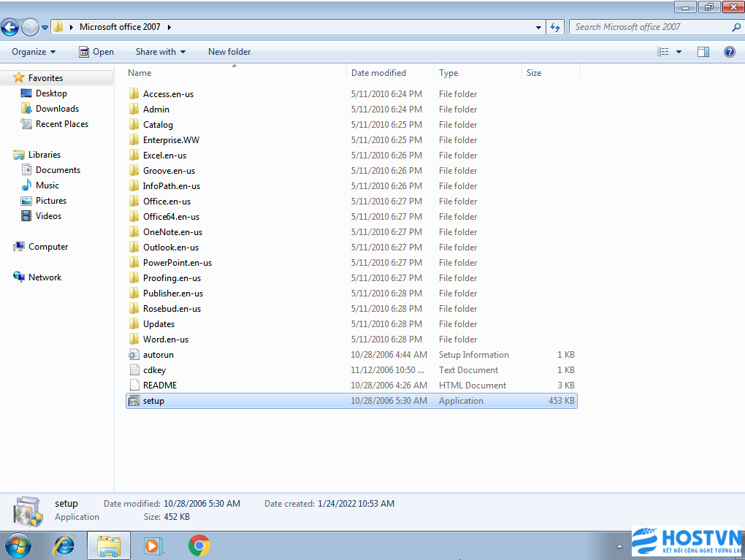This screenshot has width=745, height=560.
Task: Select the Proofing.en-us folder name
Action: [x=172, y=278]
